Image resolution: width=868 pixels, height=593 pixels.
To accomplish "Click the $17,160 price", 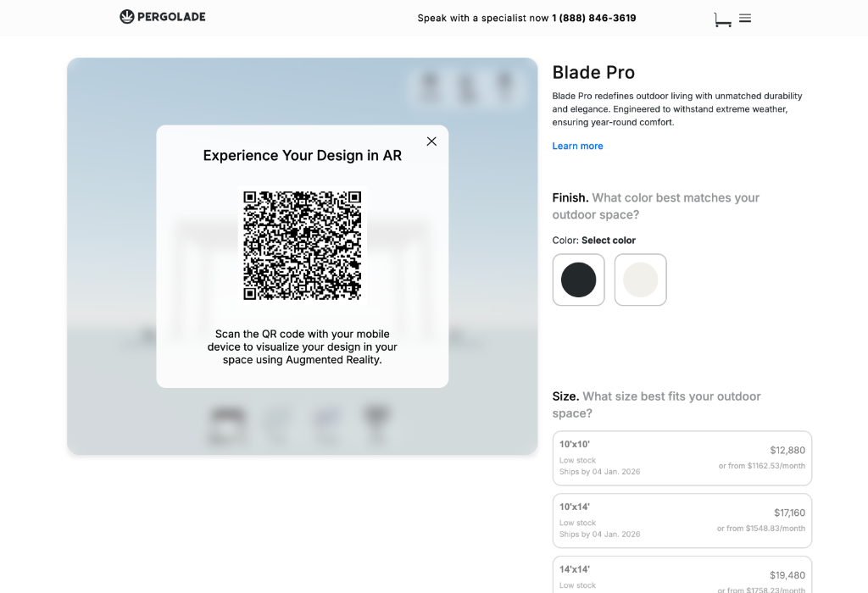I will [789, 513].
